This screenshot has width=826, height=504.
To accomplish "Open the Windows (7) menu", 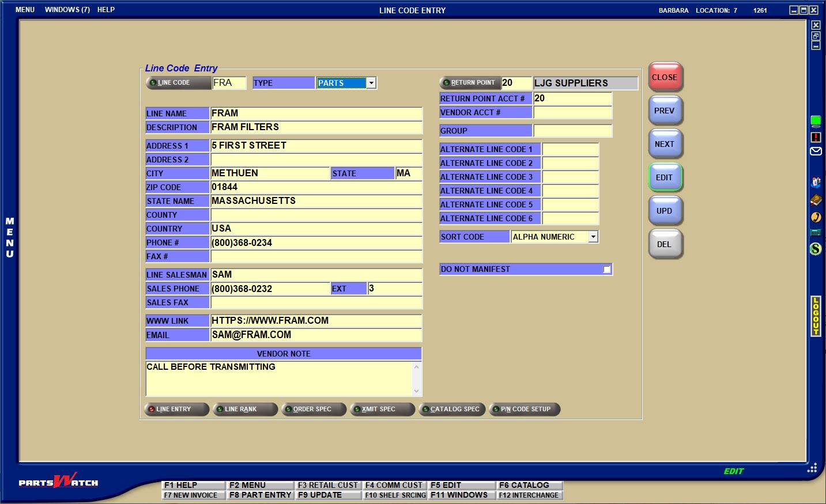I will point(67,10).
